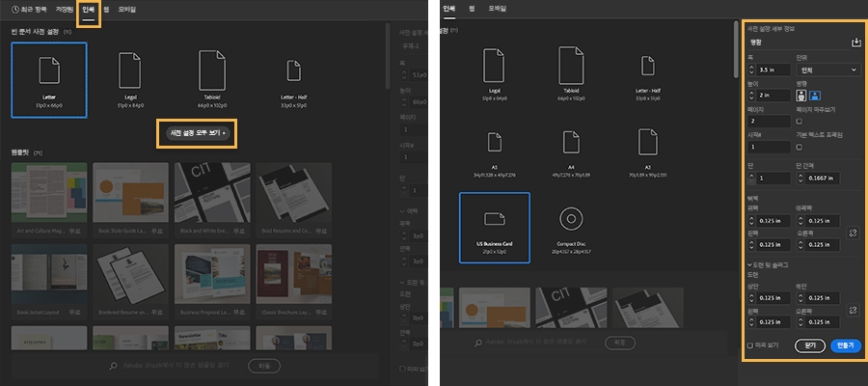Click the Adobe Stock search field in Letter dialog

point(176,366)
